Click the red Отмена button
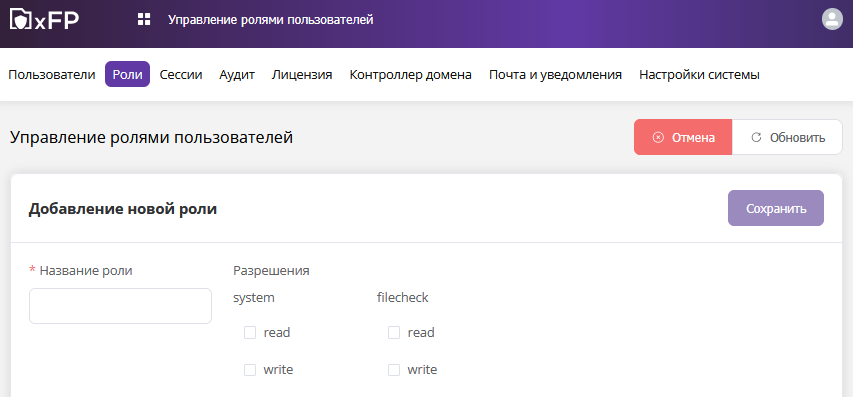The width and height of the screenshot is (853, 397). point(683,138)
